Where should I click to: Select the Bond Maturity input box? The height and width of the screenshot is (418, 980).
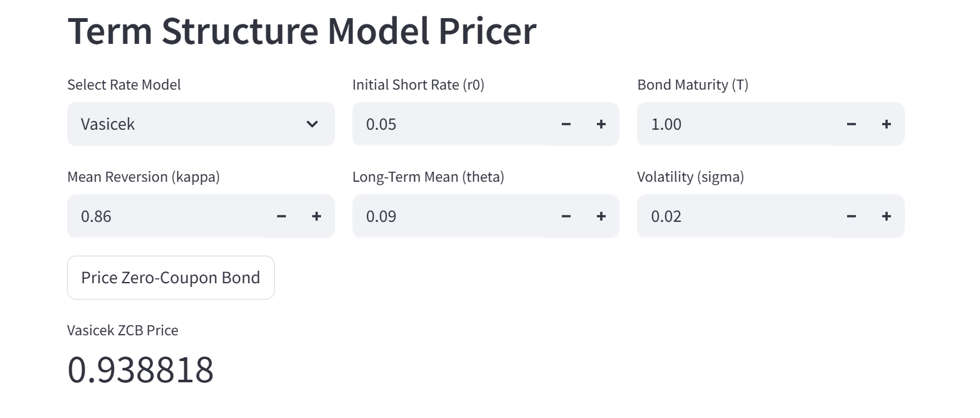(735, 124)
